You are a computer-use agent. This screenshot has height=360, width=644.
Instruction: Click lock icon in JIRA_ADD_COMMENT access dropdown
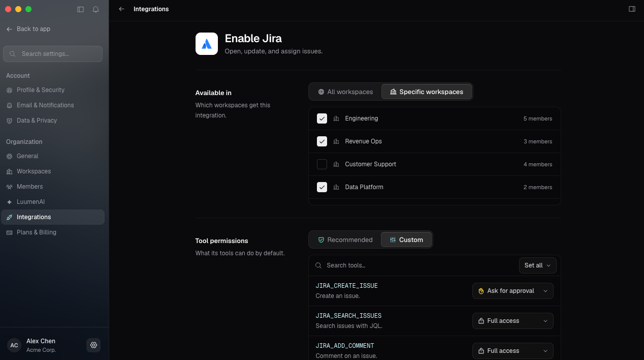pyautogui.click(x=481, y=351)
